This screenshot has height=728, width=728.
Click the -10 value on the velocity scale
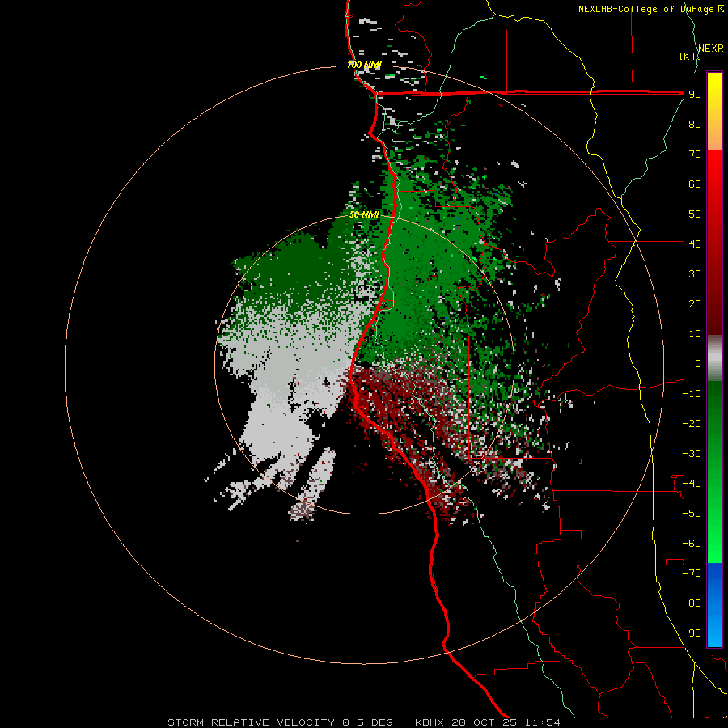[692, 394]
